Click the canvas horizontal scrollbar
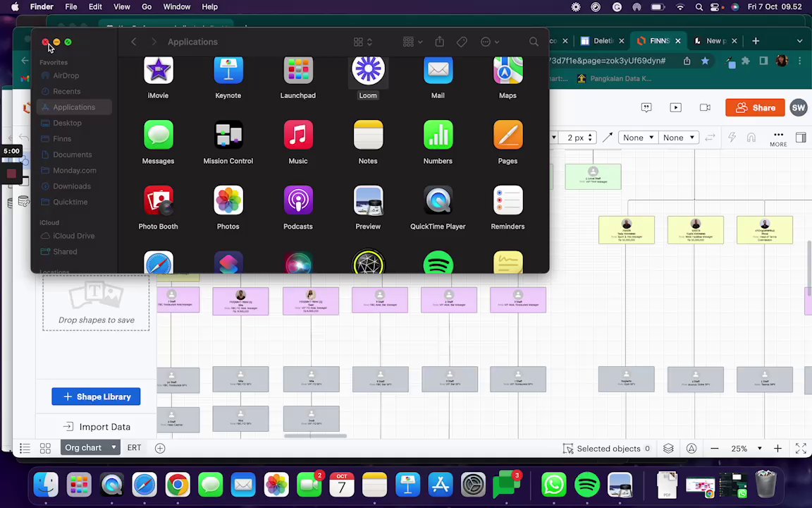Image resolution: width=812 pixels, height=508 pixels. click(315, 436)
